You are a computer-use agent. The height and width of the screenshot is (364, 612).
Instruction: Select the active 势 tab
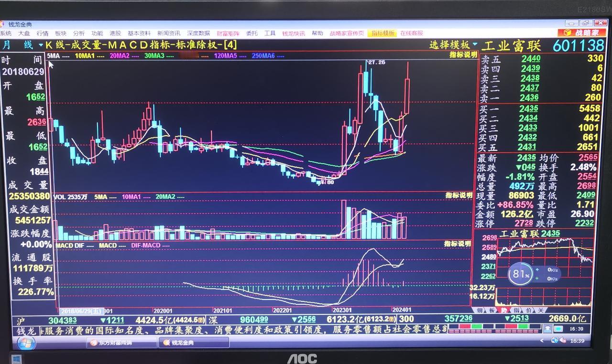coord(504,310)
